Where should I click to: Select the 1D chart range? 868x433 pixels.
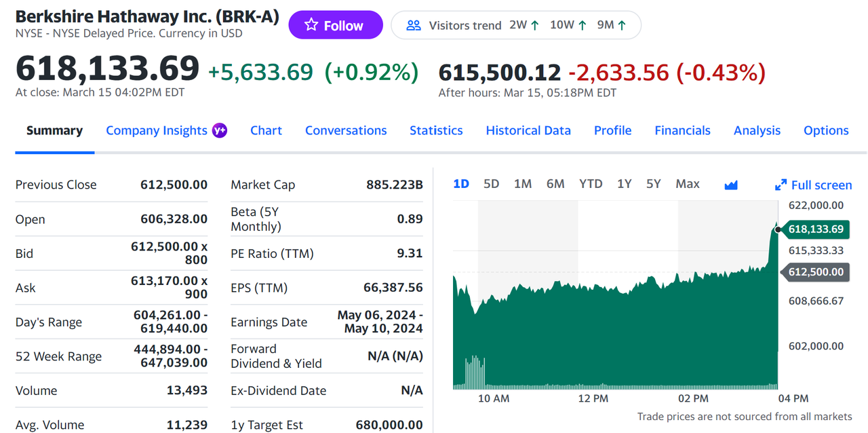coord(461,184)
